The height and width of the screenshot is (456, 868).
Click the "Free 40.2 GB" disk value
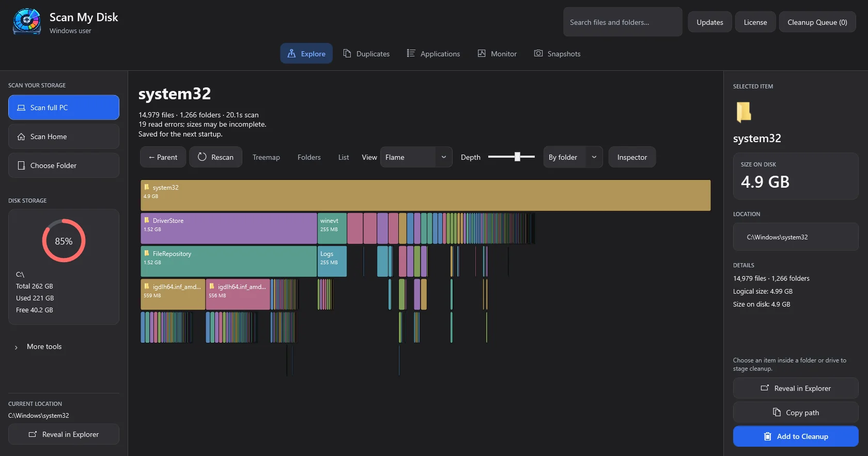[x=35, y=310]
